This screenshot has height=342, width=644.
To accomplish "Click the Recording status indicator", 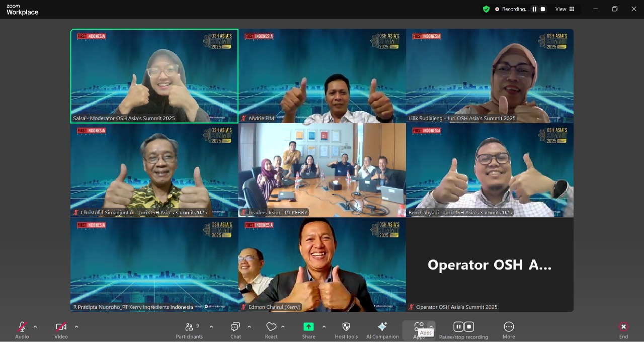I will (512, 9).
